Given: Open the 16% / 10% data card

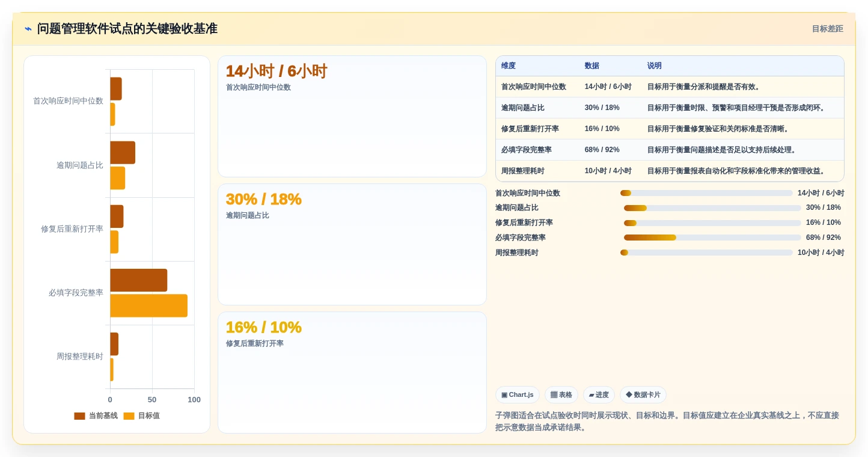Looking at the screenshot, I should [352, 372].
